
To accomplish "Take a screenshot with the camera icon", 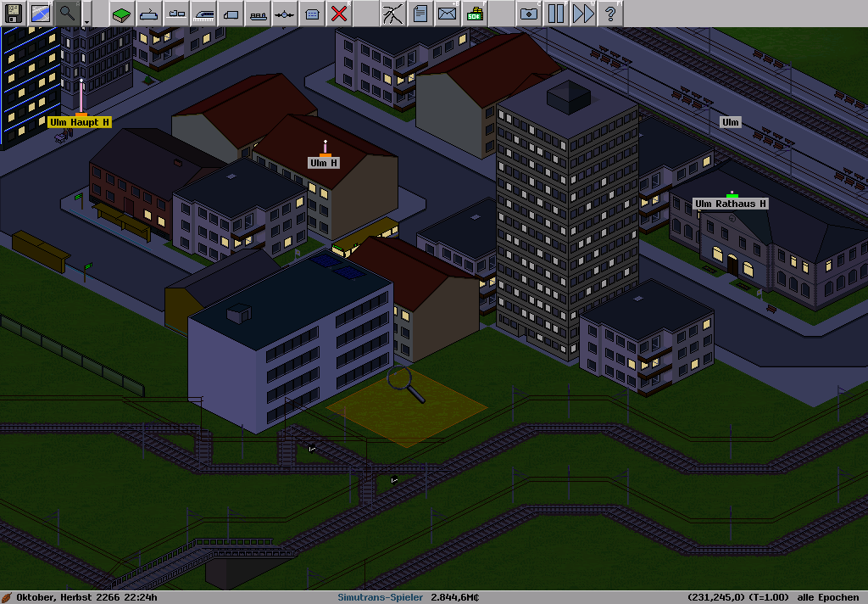I will 528,13.
